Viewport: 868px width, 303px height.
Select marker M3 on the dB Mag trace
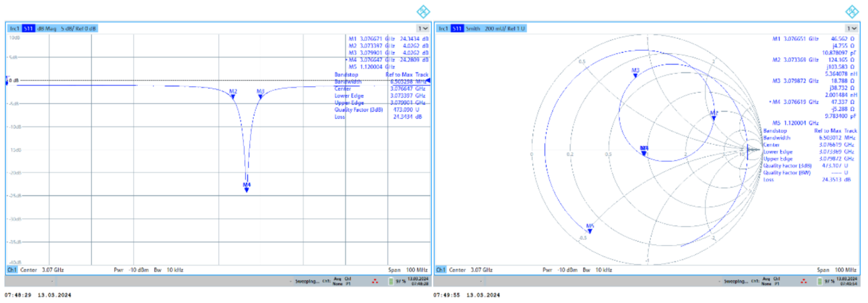(261, 95)
